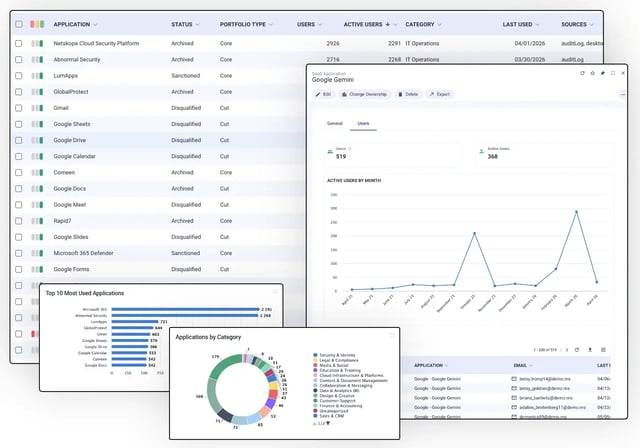Click the Microsoft 365 bar in Top 10 chart
This screenshot has width=640, height=448.
185,309
